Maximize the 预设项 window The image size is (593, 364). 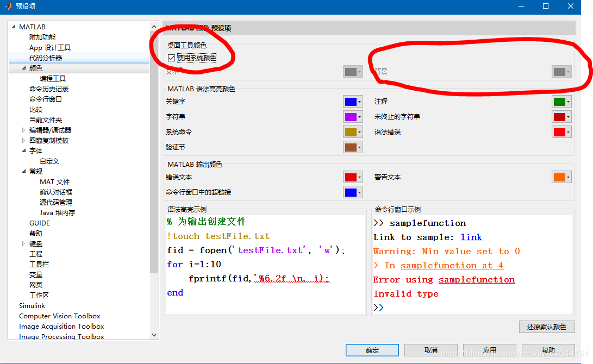pyautogui.click(x=546, y=6)
